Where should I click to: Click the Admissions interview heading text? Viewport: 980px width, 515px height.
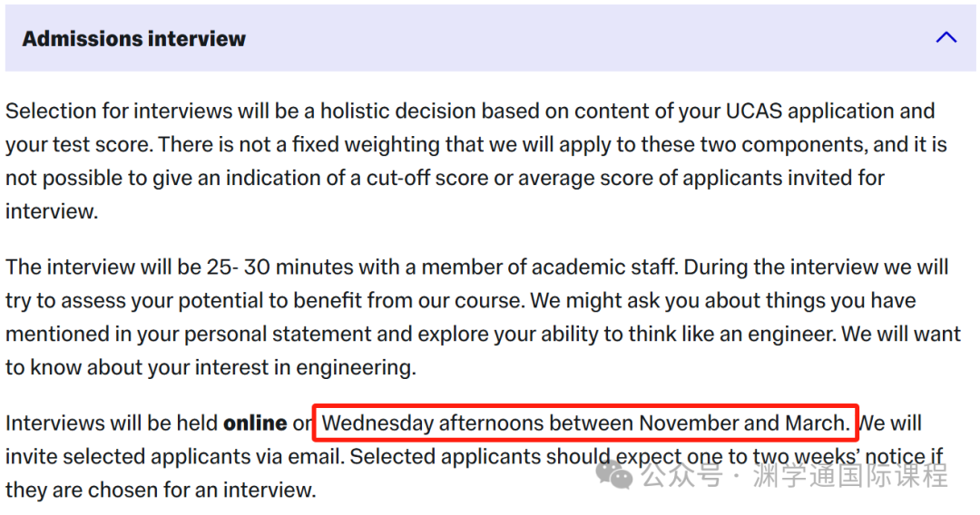[133, 39]
